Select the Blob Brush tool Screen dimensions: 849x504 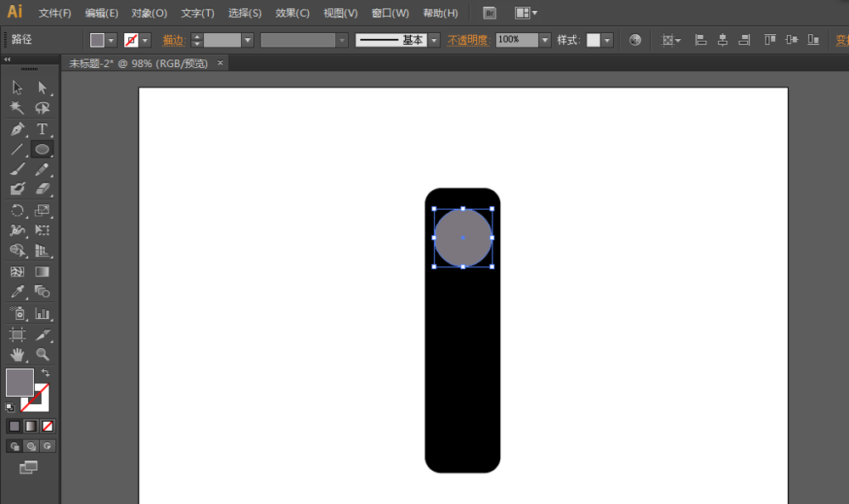[x=17, y=189]
